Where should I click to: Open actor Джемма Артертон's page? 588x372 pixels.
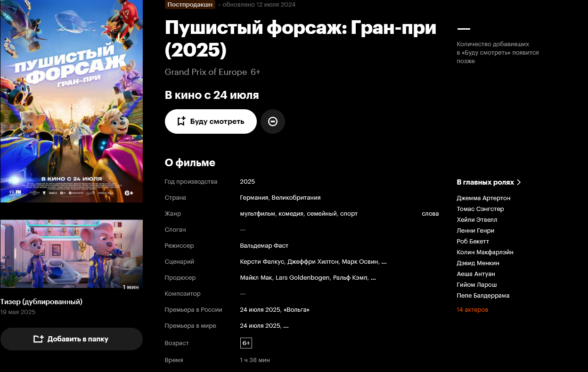click(x=483, y=198)
